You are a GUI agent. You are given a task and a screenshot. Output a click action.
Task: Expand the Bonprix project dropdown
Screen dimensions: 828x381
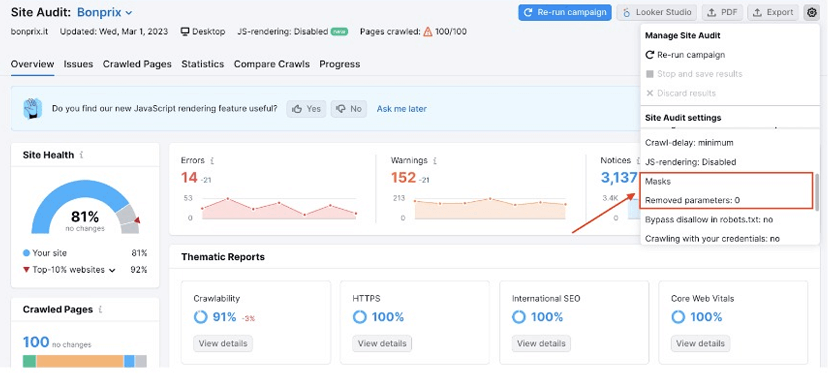[105, 12]
